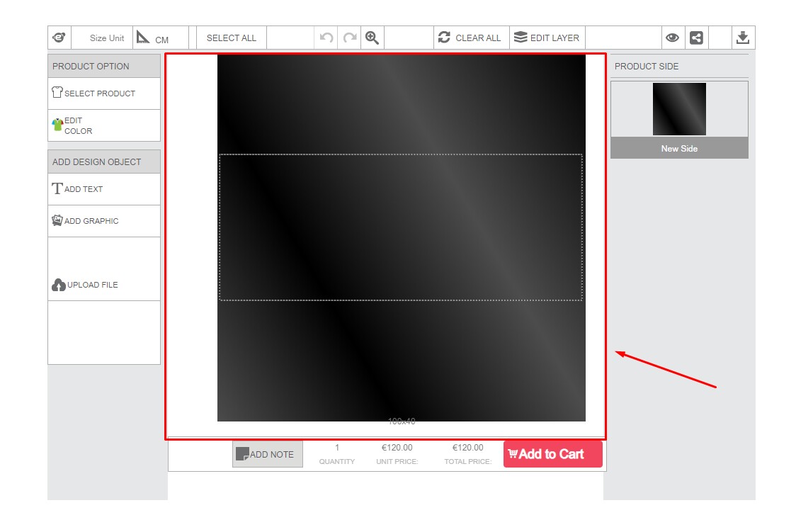Viewport: 796px width, 532px height.
Task: Click the New Side product thumbnail
Action: (x=678, y=108)
